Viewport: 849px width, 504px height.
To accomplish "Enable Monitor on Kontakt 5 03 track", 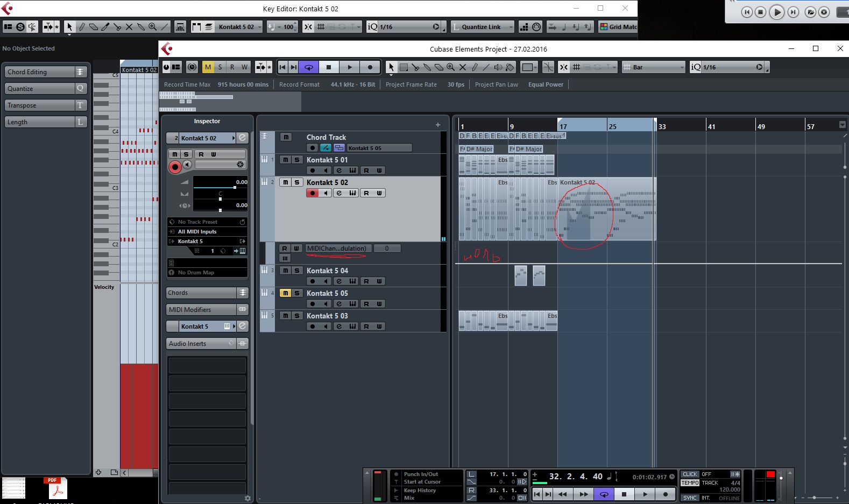I will 326,326.
